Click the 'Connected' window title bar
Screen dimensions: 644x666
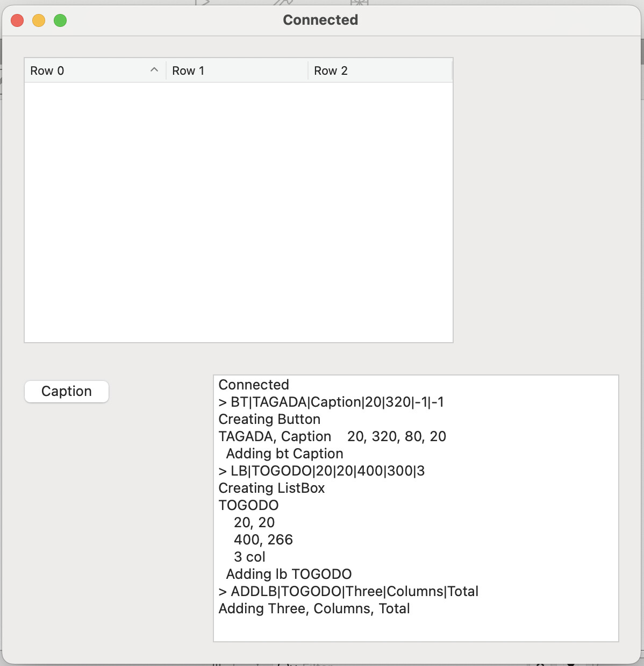click(x=320, y=20)
